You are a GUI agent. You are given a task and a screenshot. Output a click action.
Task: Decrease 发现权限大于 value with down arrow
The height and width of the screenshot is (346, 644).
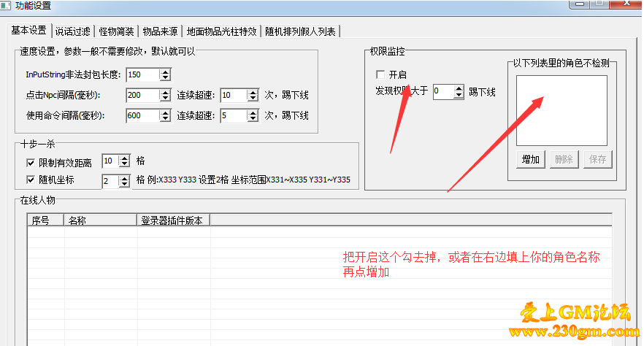459,94
